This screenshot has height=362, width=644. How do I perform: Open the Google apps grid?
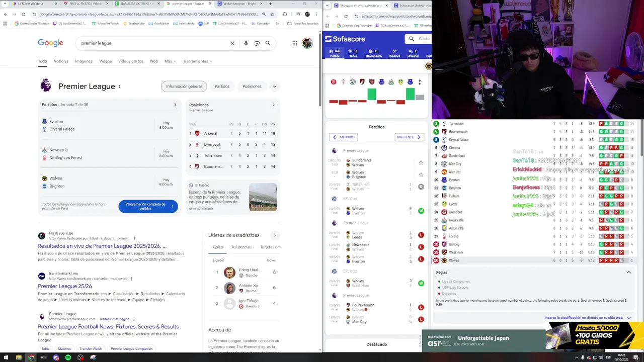(x=295, y=43)
